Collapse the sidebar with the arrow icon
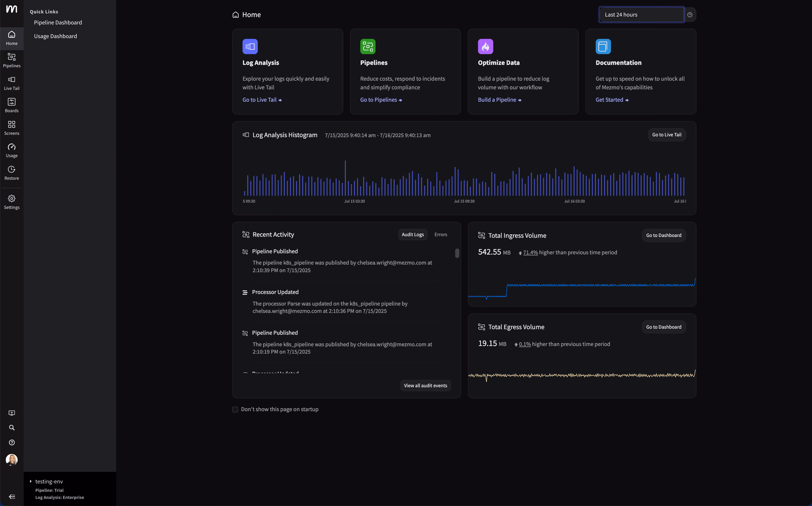 coord(12,497)
